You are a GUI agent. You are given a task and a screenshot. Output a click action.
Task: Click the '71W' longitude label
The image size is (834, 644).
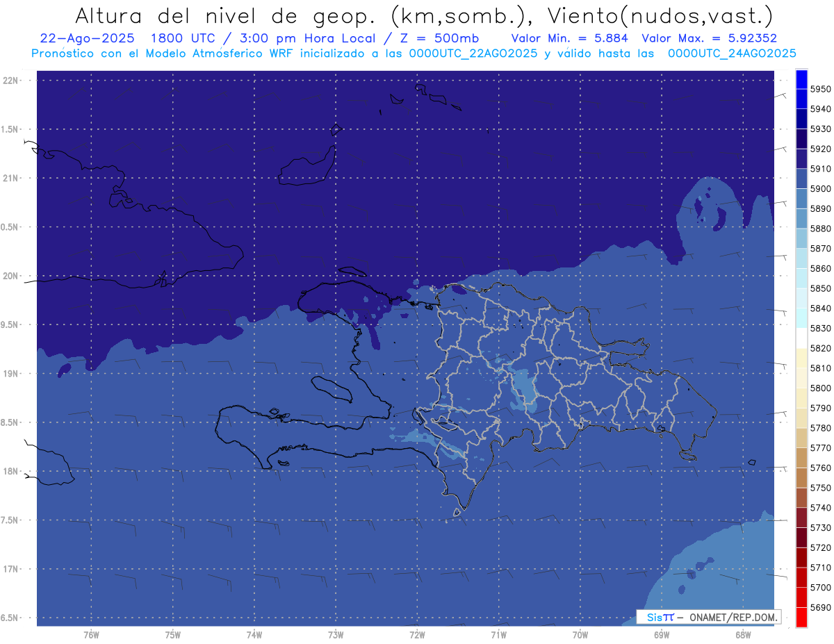point(498,635)
